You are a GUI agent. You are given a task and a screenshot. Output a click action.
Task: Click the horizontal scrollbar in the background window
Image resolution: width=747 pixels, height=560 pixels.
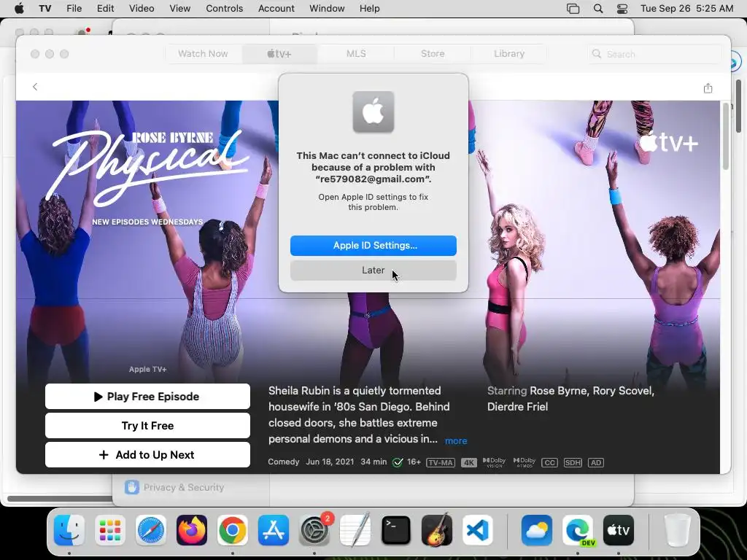[x=60, y=499]
